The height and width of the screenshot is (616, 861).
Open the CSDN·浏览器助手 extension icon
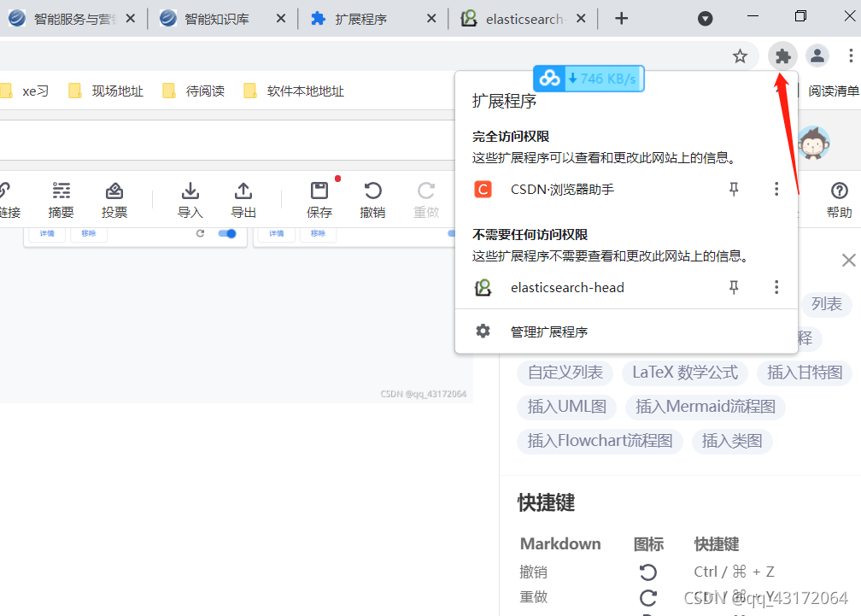483,189
